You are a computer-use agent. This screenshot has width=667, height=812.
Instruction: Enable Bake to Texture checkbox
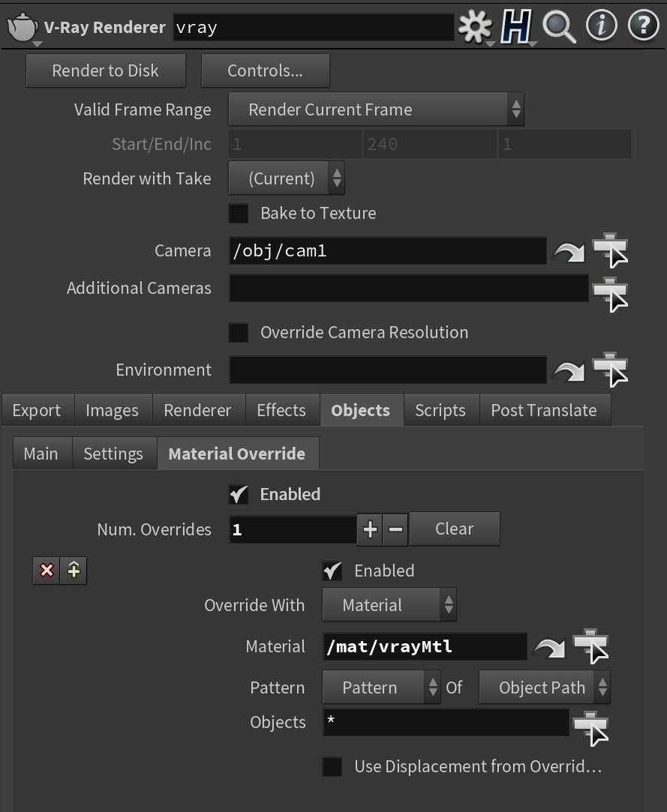239,214
